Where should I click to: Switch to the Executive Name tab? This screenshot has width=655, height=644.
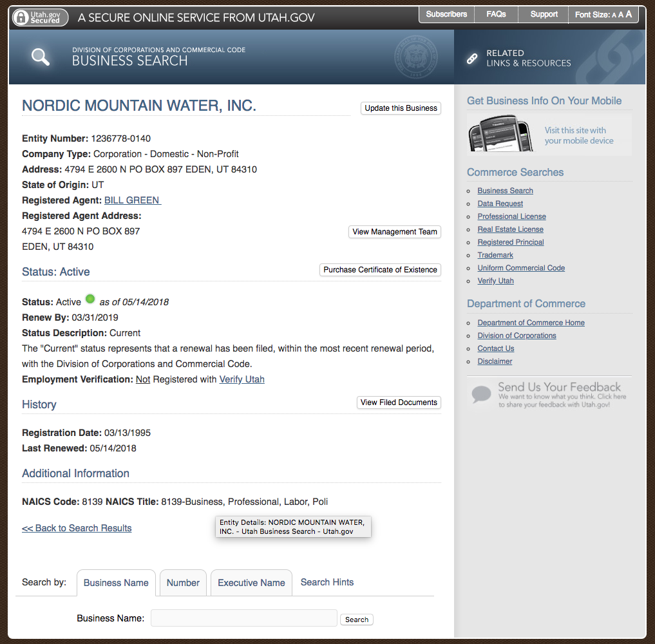tap(251, 583)
